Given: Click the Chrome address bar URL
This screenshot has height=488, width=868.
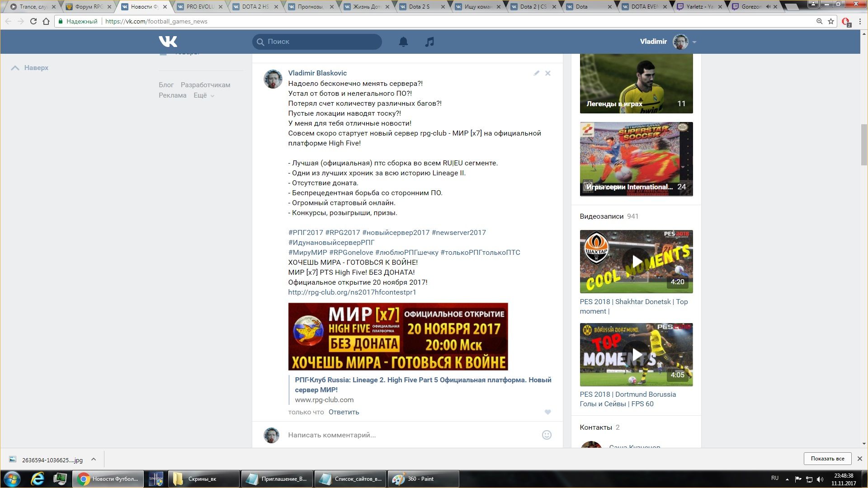Looking at the screenshot, I should click(156, 21).
